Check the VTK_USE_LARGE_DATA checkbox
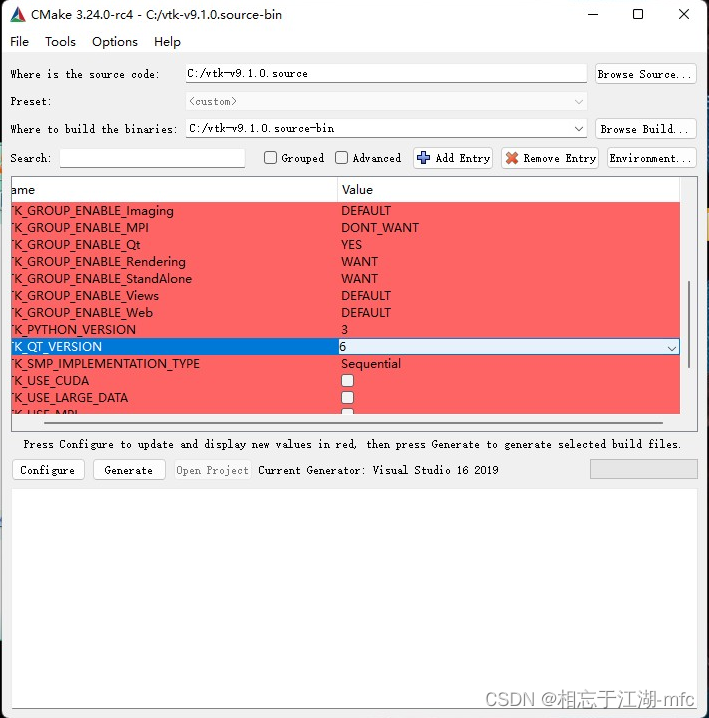This screenshot has height=718, width=709. 347,397
